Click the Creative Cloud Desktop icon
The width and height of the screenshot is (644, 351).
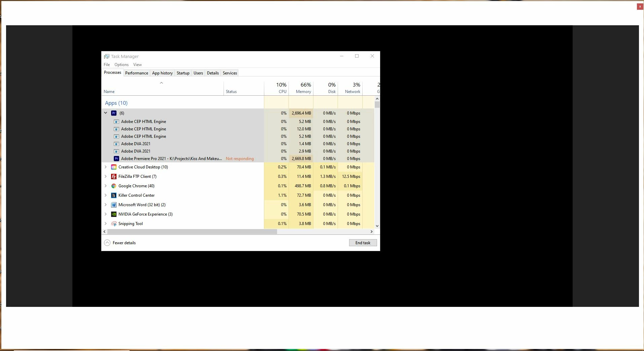(114, 167)
